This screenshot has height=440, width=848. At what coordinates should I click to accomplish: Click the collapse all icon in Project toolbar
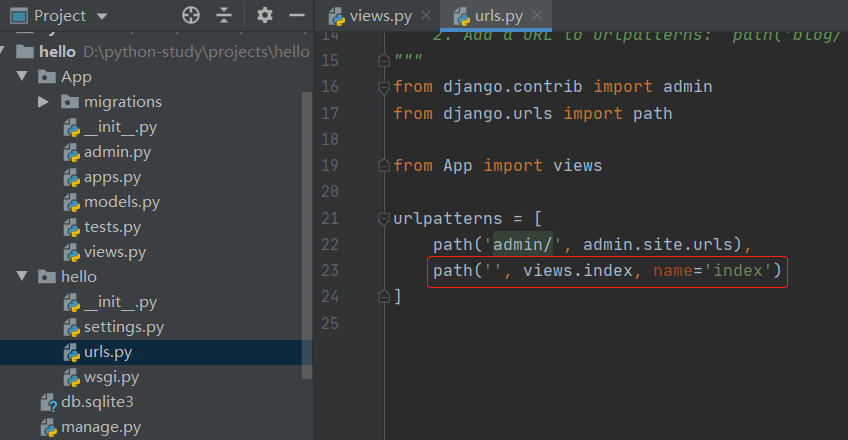[224, 16]
